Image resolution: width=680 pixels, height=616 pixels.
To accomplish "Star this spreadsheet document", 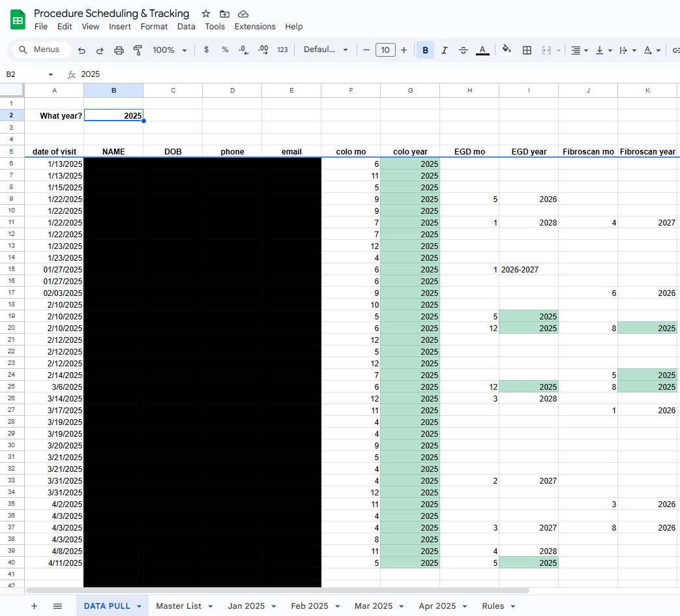I will click(206, 14).
